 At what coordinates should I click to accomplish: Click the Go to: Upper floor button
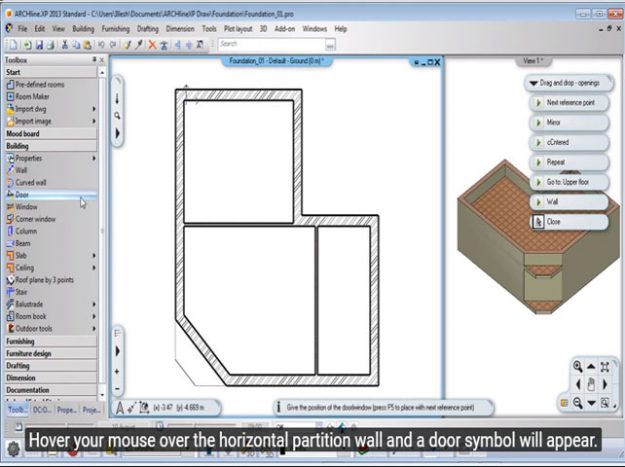[x=567, y=182]
